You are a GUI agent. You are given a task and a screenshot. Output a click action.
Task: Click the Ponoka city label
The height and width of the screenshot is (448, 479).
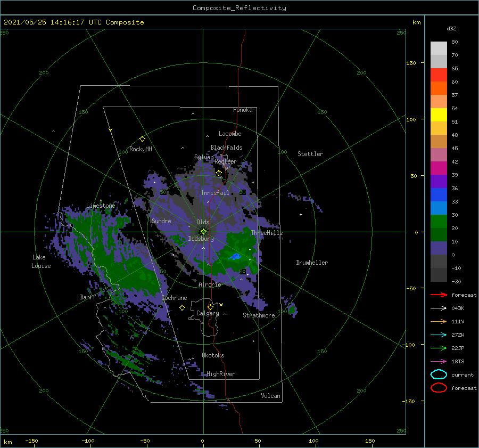tap(243, 110)
